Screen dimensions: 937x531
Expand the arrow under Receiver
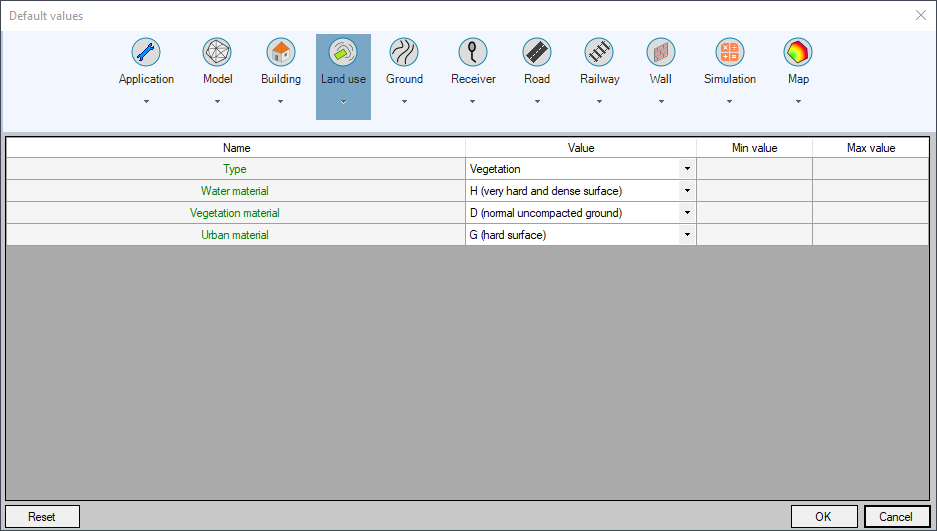473,102
